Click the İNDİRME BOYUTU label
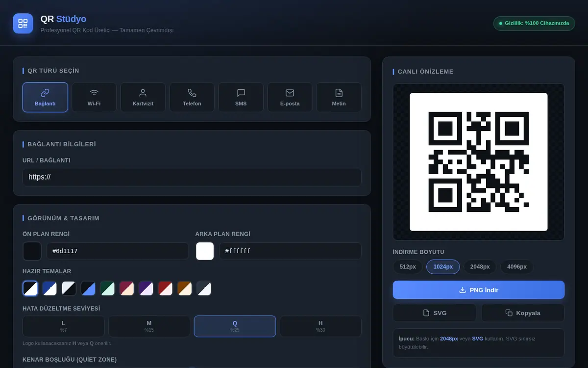This screenshot has width=588, height=368. coord(418,252)
